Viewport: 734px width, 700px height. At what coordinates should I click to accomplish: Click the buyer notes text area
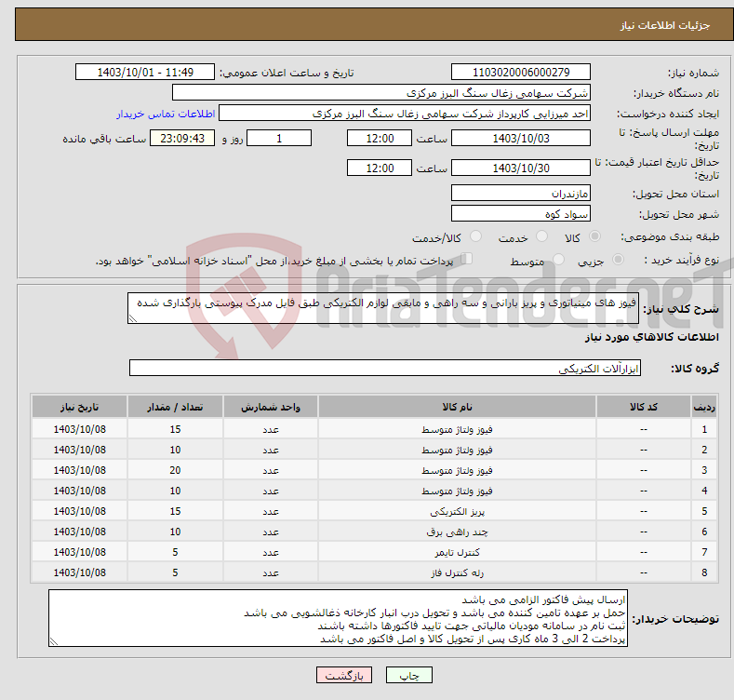338,618
